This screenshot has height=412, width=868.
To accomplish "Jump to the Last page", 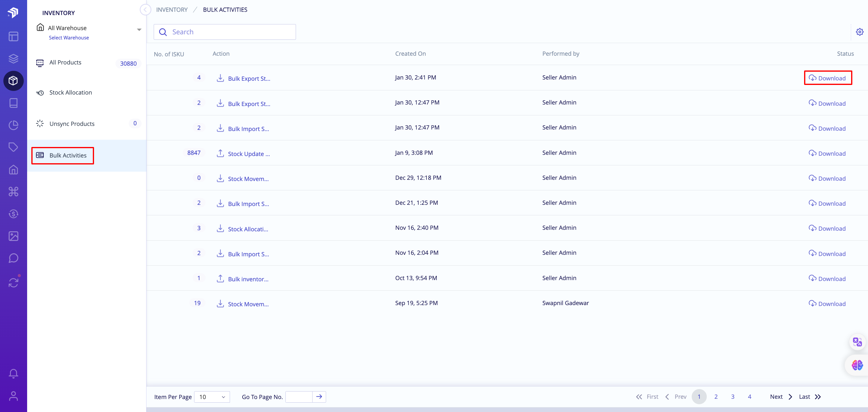I will [x=810, y=397].
